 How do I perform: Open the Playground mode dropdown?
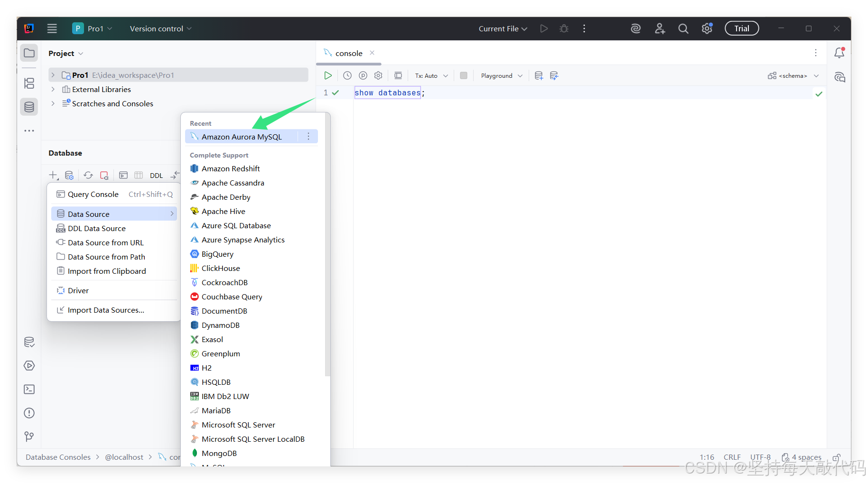tap(502, 75)
